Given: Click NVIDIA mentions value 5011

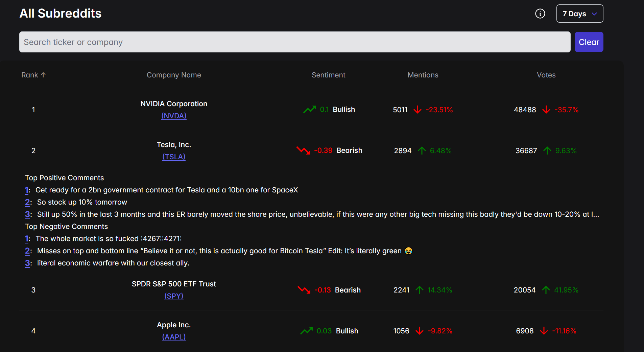Looking at the screenshot, I should 400,110.
